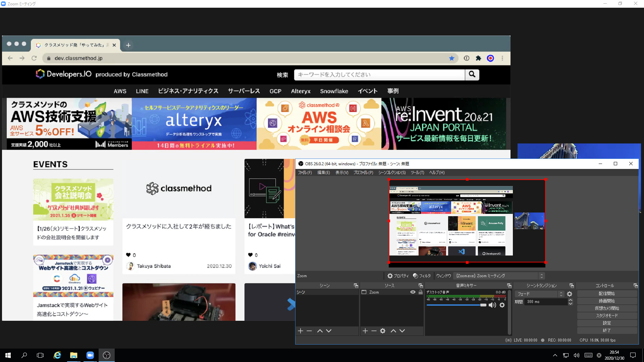Open File Explorer from the taskbar
The height and width of the screenshot is (362, 644).
[73, 355]
